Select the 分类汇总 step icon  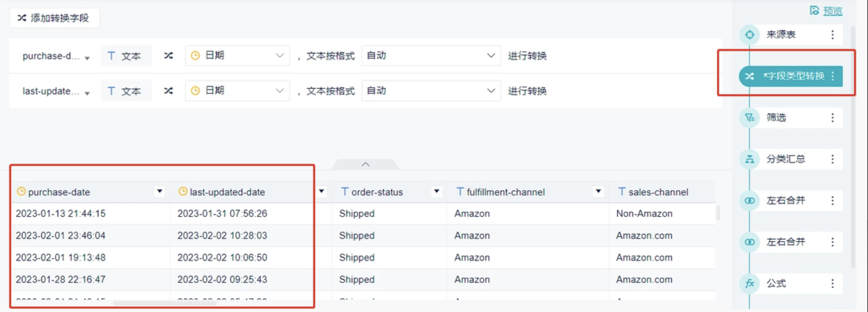tap(749, 159)
